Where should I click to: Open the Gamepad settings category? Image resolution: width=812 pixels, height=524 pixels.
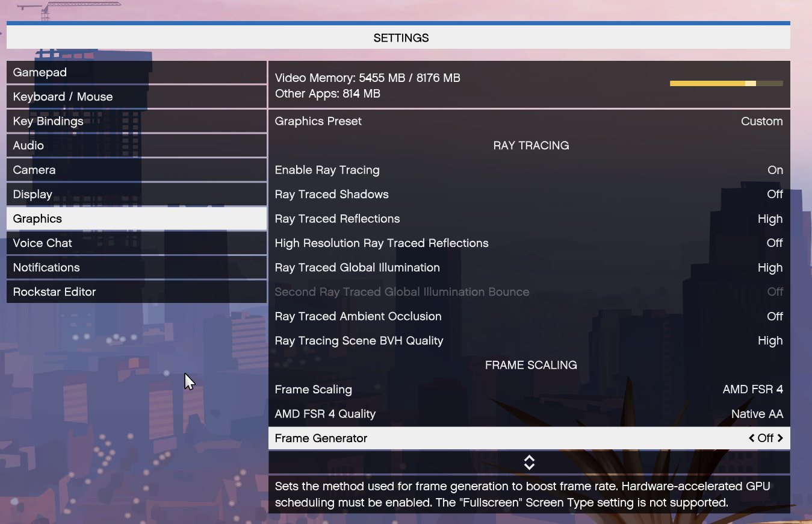(137, 72)
